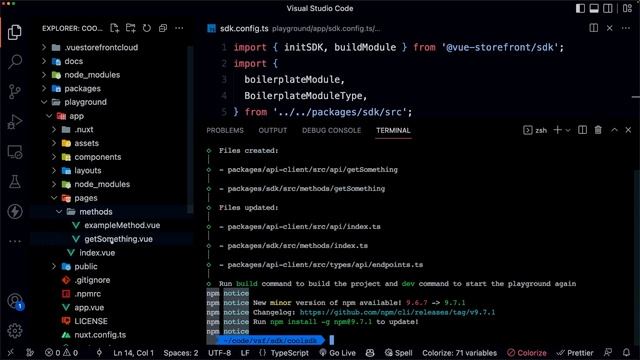This screenshot has height=360, width=640.
Task: Create a new file in Explorer
Action: pos(115,28)
